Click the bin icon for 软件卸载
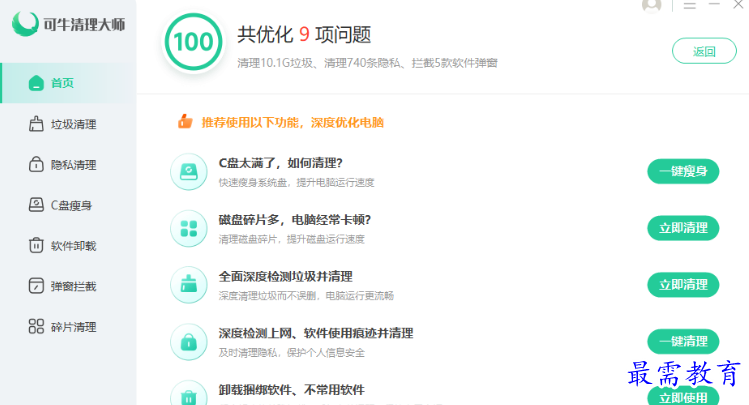Image resolution: width=749 pixels, height=405 pixels. 36,245
